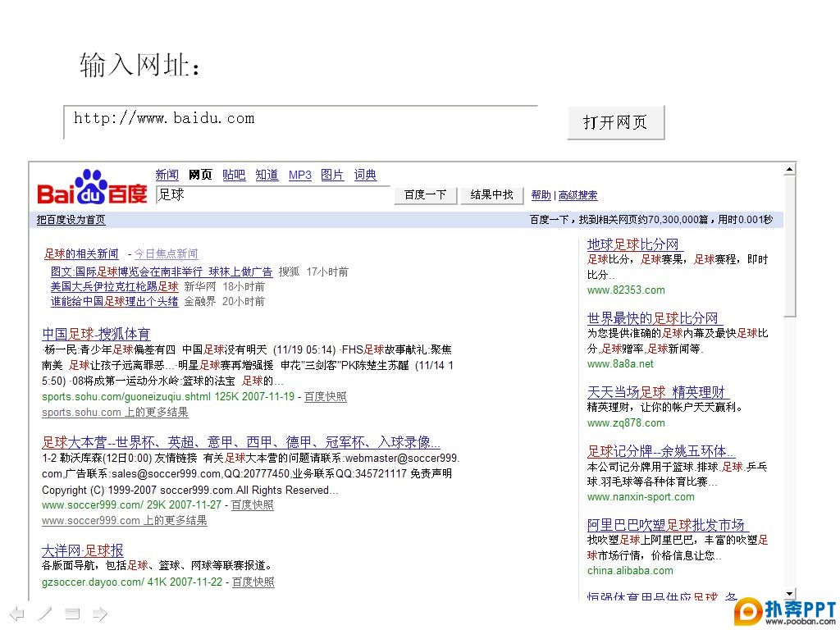Click the 结果中找 button
Image resolution: width=840 pixels, height=630 pixels.
coord(491,194)
